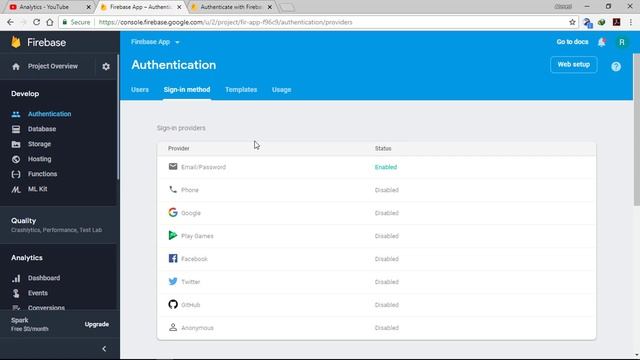Expand the Quality section
Screen dimensions: 640x360
point(57,225)
